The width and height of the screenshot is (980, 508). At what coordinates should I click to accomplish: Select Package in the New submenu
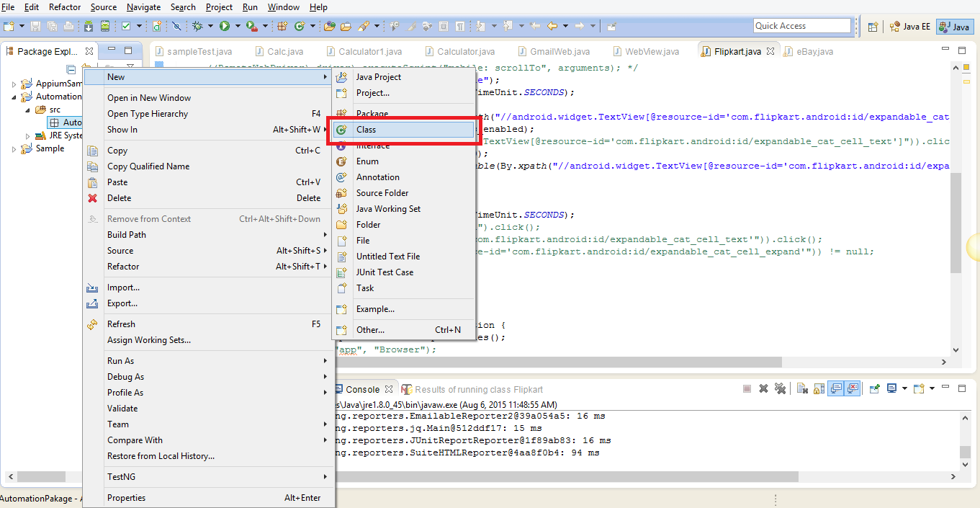[x=403, y=114]
